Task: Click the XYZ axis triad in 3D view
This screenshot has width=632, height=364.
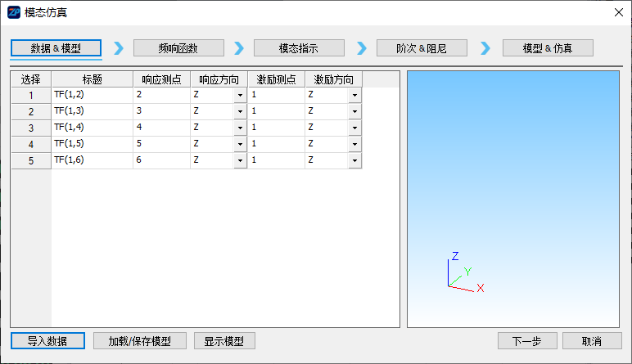Action: pos(466,272)
